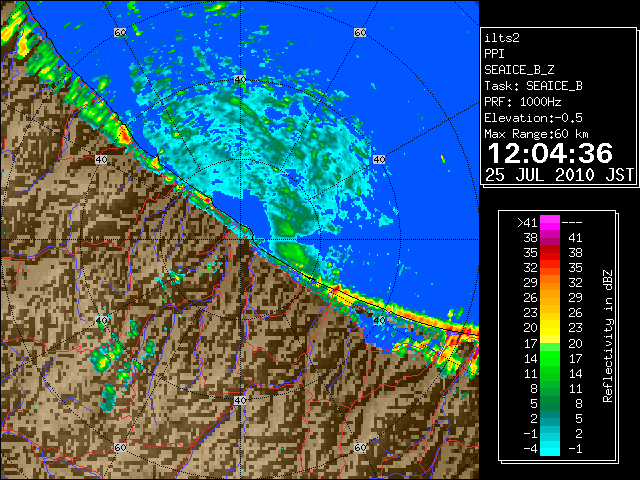Viewport: 640px width, 480px height.
Task: Click the '>41' legend label
Action: tap(527, 222)
